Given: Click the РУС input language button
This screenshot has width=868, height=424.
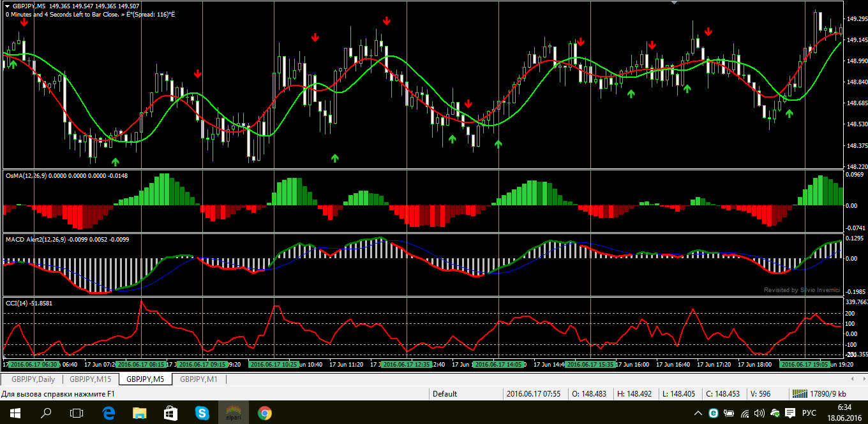Looking at the screenshot, I should 811,413.
